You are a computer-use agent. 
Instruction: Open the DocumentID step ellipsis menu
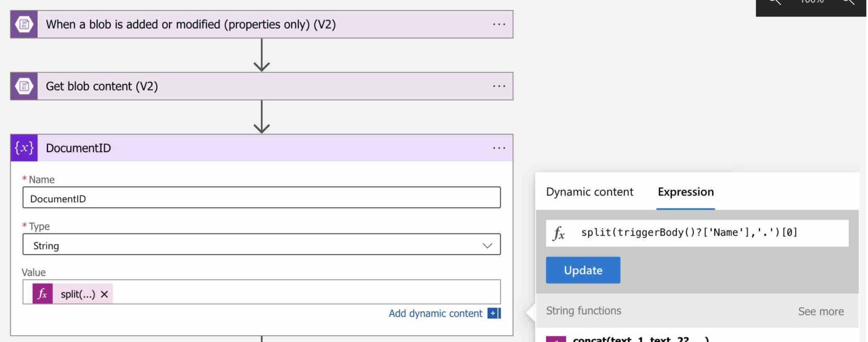(x=498, y=148)
